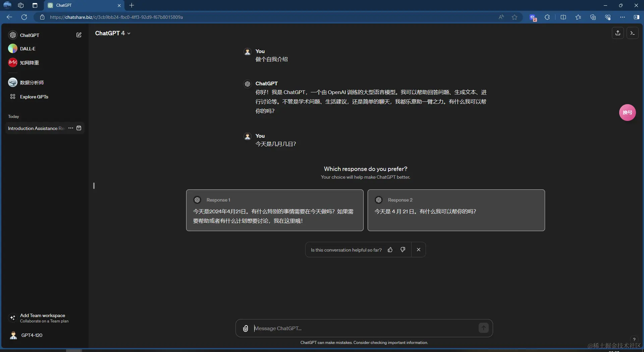Screen dimensions: 644x352
Task: Close the ChatGPT browser tab
Action: point(119,5)
